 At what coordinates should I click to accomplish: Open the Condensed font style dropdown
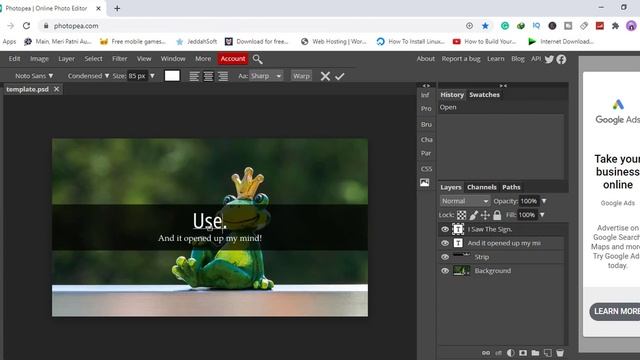88,76
